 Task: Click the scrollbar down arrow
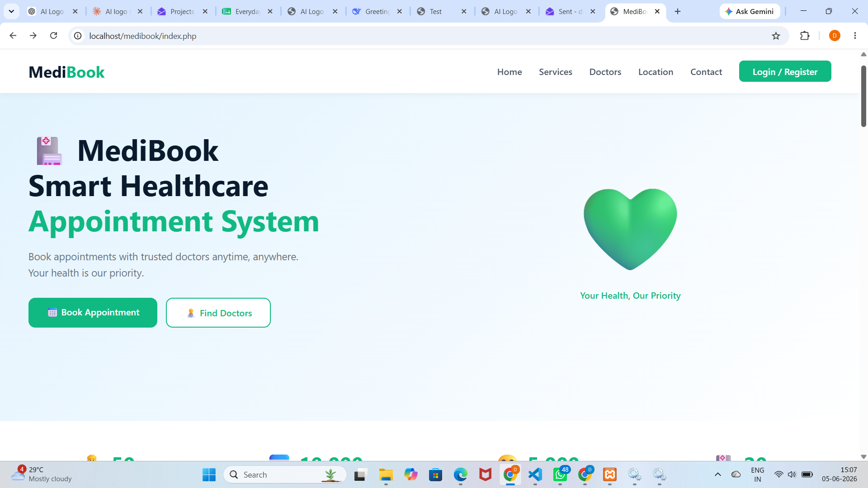pyautogui.click(x=863, y=457)
